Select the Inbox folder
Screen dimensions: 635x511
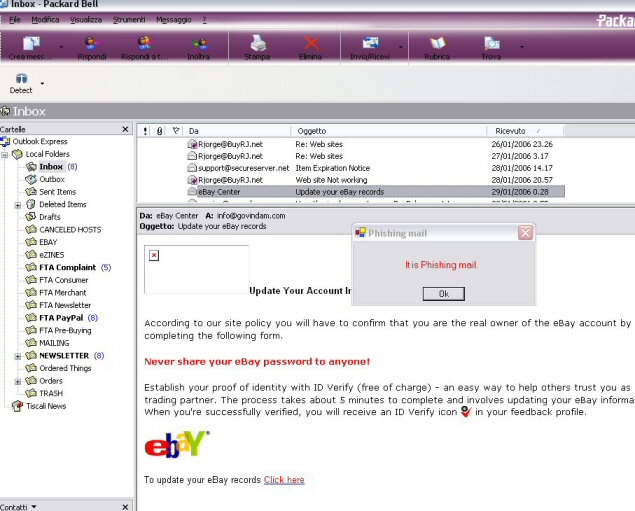pyautogui.click(x=51, y=166)
